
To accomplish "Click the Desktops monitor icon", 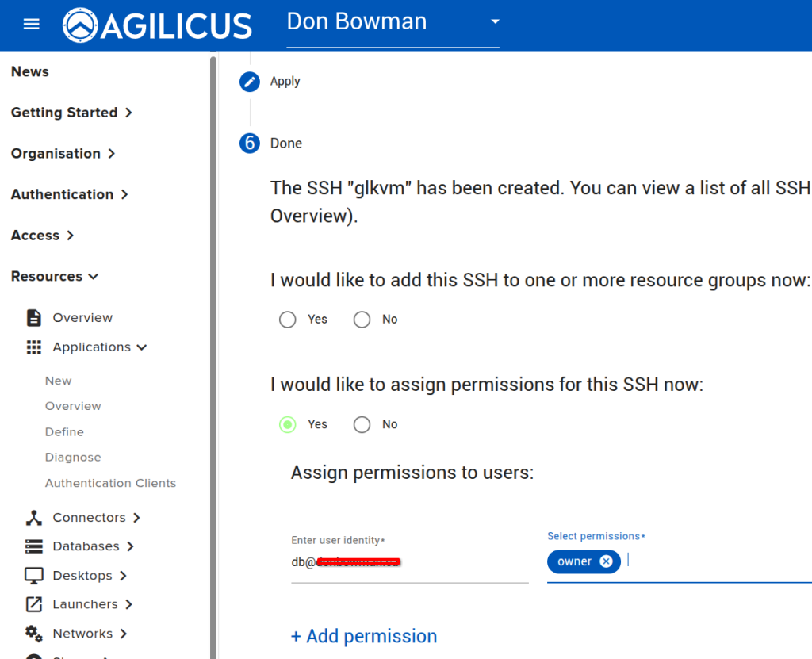I will point(34,576).
